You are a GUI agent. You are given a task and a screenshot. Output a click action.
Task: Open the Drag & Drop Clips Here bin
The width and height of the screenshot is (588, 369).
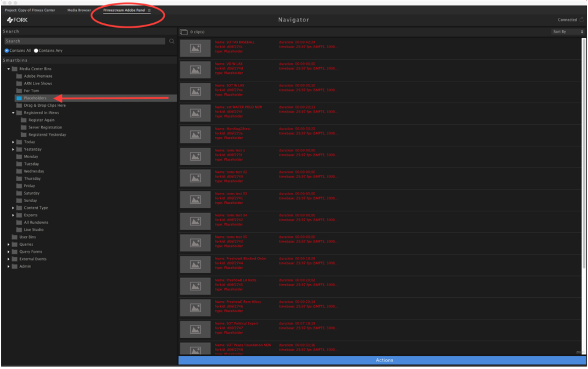pos(44,106)
